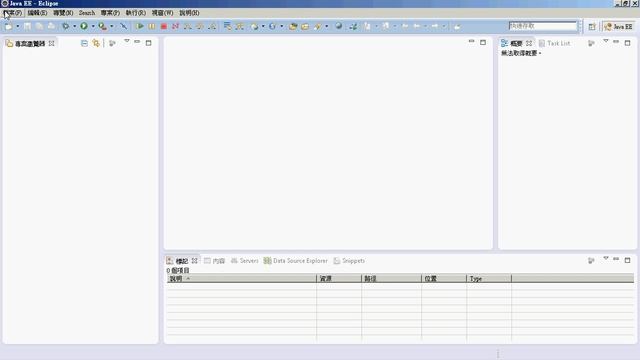Open the first menu 檔案(F)

coord(13,13)
